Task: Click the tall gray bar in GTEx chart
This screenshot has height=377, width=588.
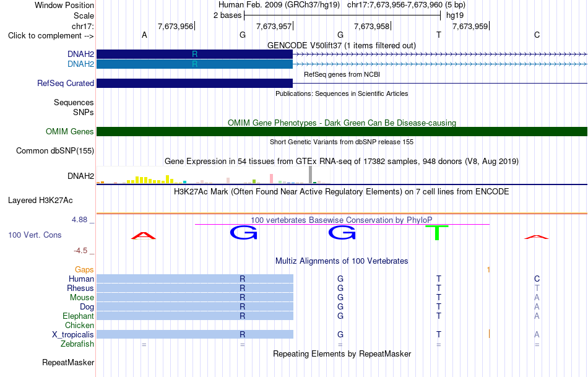Action: click(x=311, y=175)
